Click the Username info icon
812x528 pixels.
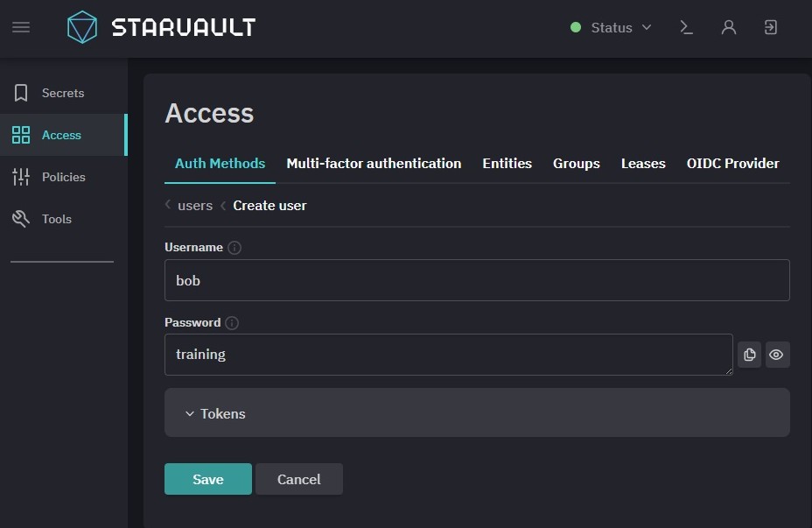(x=234, y=248)
